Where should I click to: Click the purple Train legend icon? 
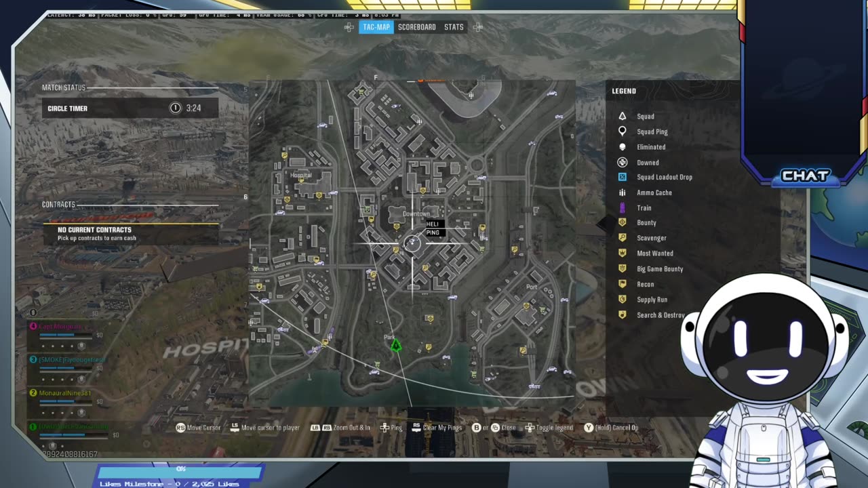pos(622,208)
